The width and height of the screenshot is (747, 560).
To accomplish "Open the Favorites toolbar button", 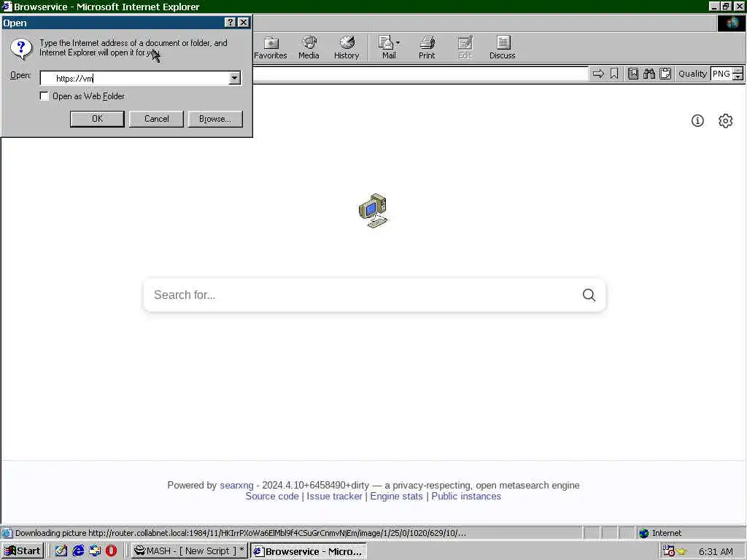I will coord(270,47).
